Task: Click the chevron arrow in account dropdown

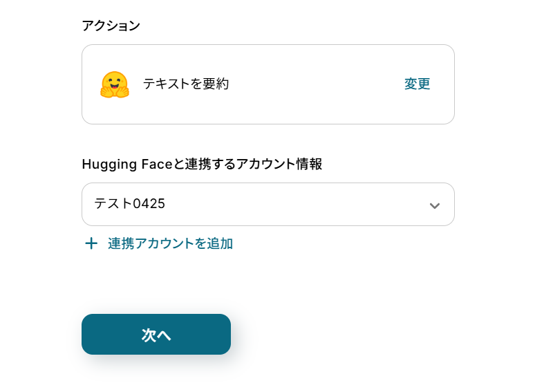Action: [x=435, y=205]
